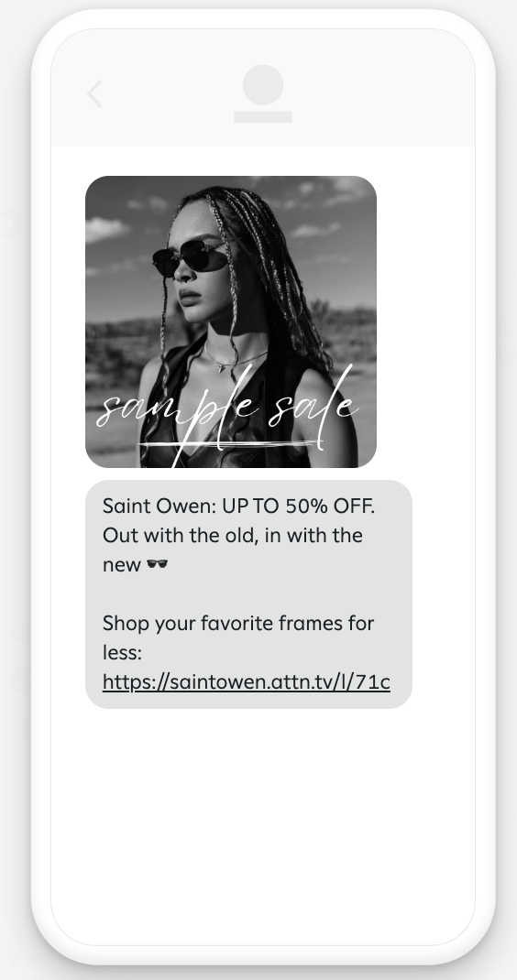The width and height of the screenshot is (517, 980).
Task: Tap the back chevron arrow
Action: 94,93
